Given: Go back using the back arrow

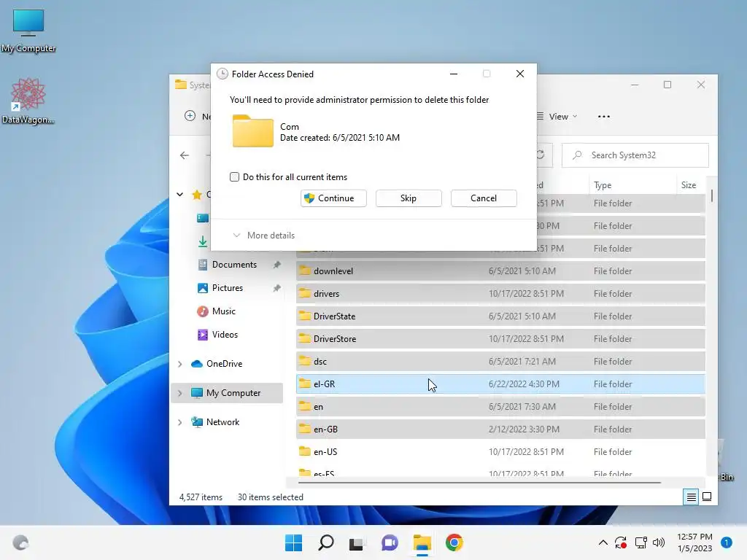Looking at the screenshot, I should (x=185, y=155).
